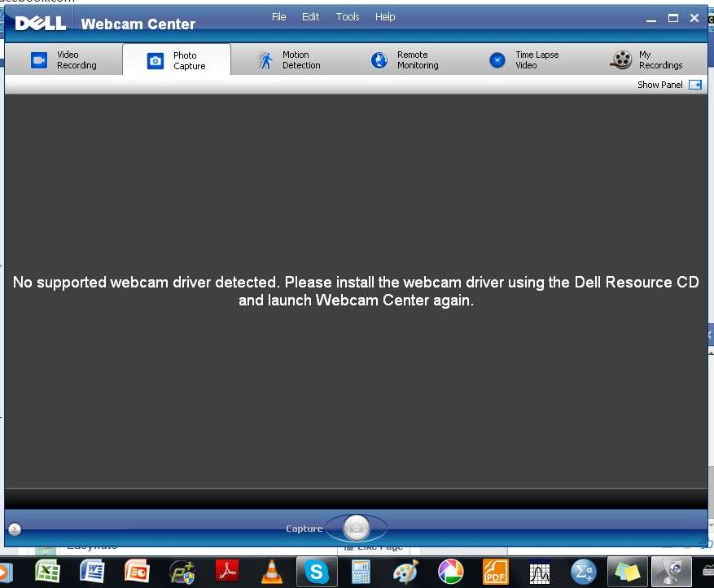The height and width of the screenshot is (588, 714).
Task: Open Paint from the taskbar
Action: click(x=405, y=571)
